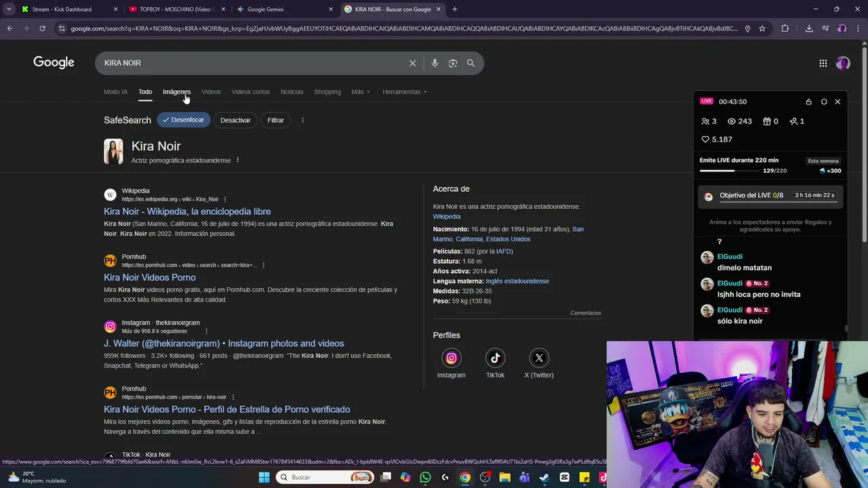Click the Google logo
The width and height of the screenshot is (868, 488).
[x=54, y=62]
